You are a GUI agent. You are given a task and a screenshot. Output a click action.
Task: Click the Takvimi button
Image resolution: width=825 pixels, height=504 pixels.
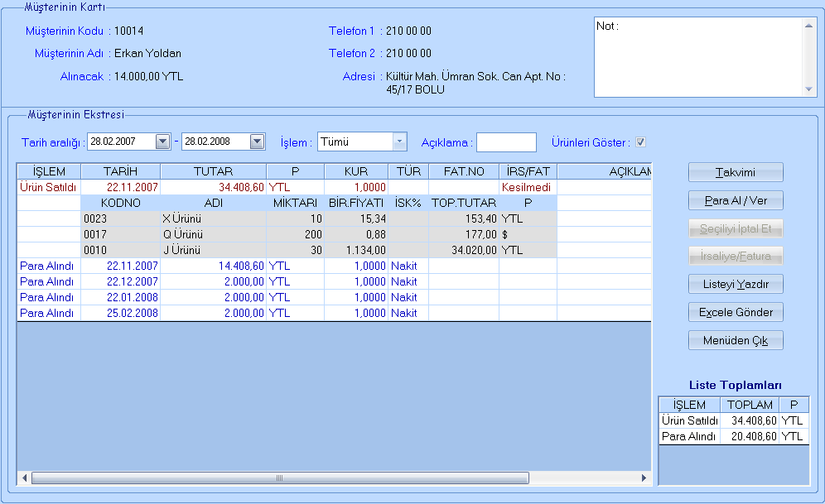(736, 172)
